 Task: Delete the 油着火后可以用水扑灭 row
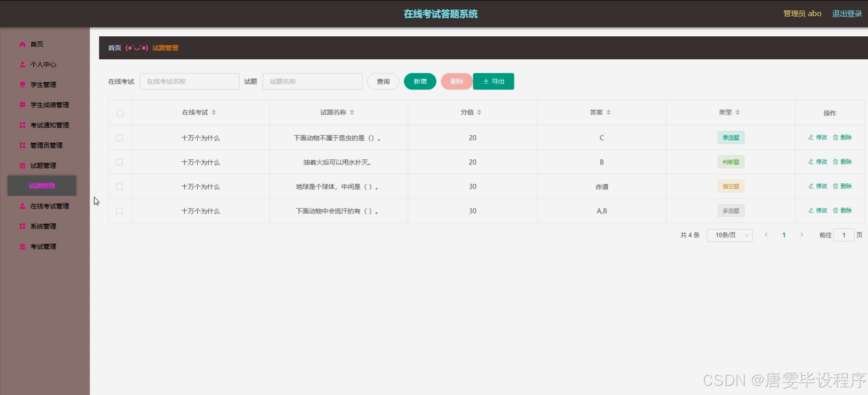[842, 162]
